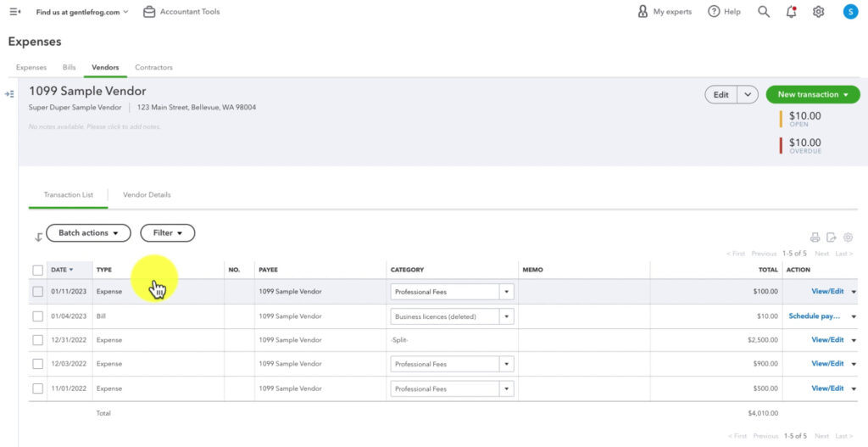Tick the 12/03/2022 expense checkbox
The width and height of the screenshot is (868, 447).
point(37,364)
